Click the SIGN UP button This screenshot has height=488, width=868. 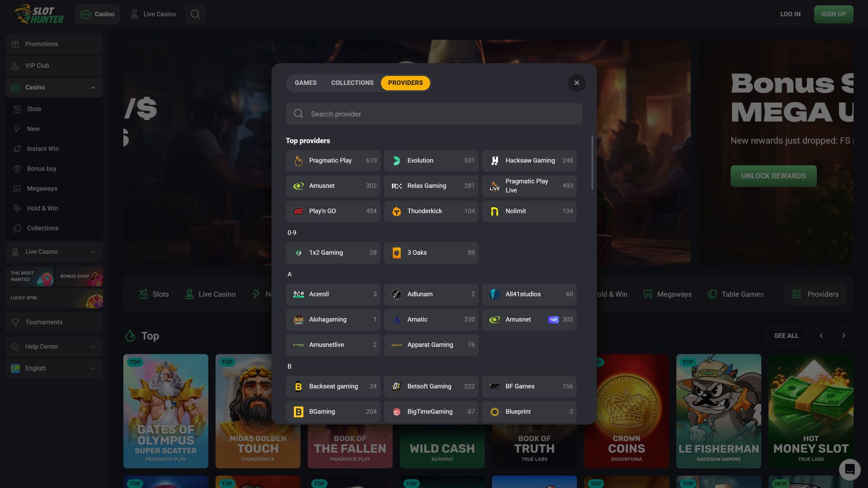834,14
